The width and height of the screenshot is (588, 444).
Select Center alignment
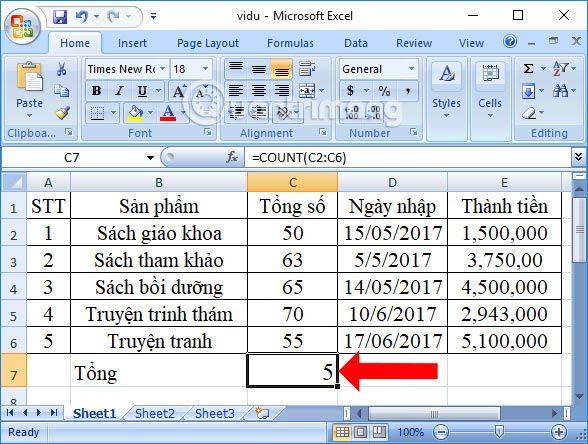(x=259, y=90)
